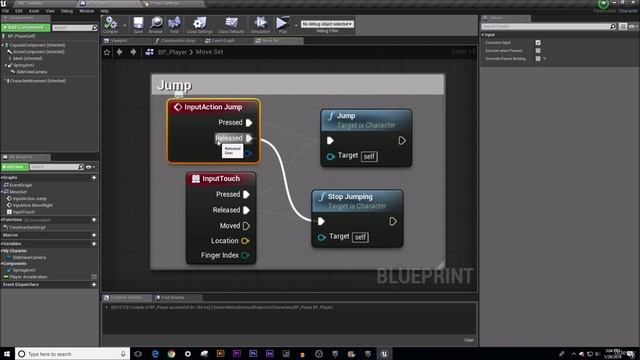Click Browse to locate the asset in the Content Browser
The image size is (640, 360).
156,24
